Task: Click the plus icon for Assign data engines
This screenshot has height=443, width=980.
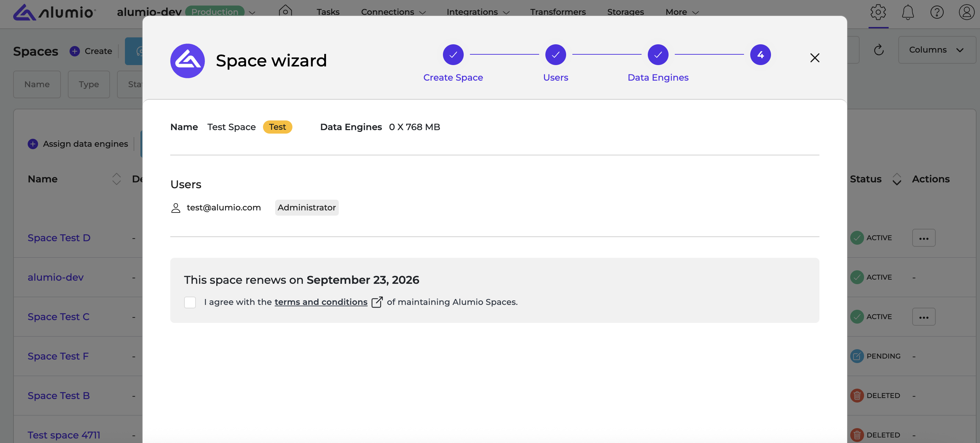Action: click(x=33, y=144)
